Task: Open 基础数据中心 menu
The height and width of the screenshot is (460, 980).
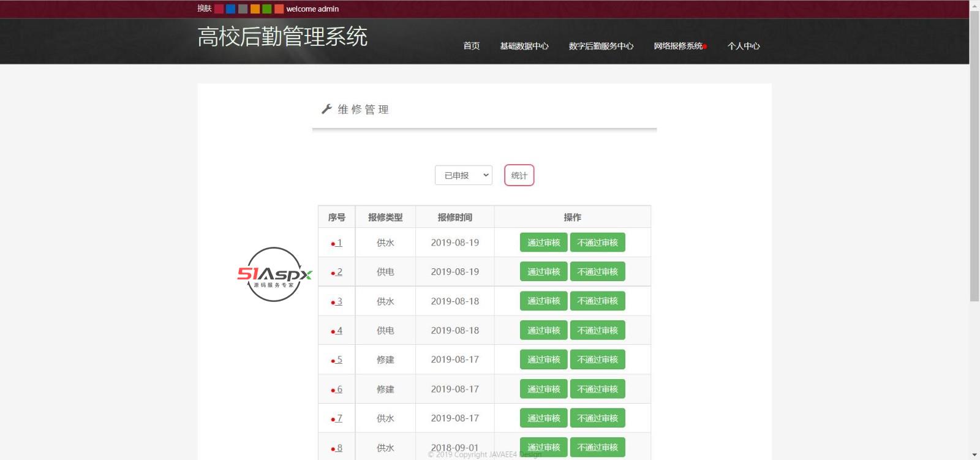Action: (x=524, y=46)
